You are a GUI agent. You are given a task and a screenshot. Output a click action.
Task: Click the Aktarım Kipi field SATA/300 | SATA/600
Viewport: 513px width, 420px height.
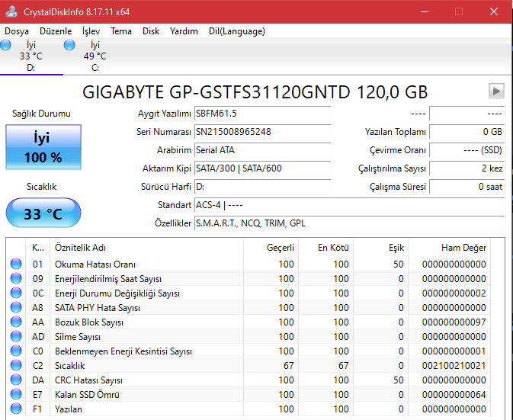(262, 168)
